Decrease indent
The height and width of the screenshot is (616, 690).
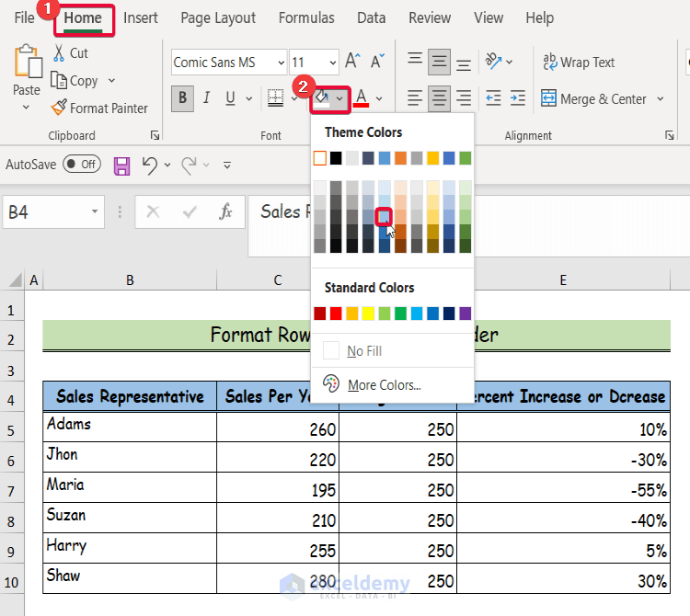coord(493,97)
